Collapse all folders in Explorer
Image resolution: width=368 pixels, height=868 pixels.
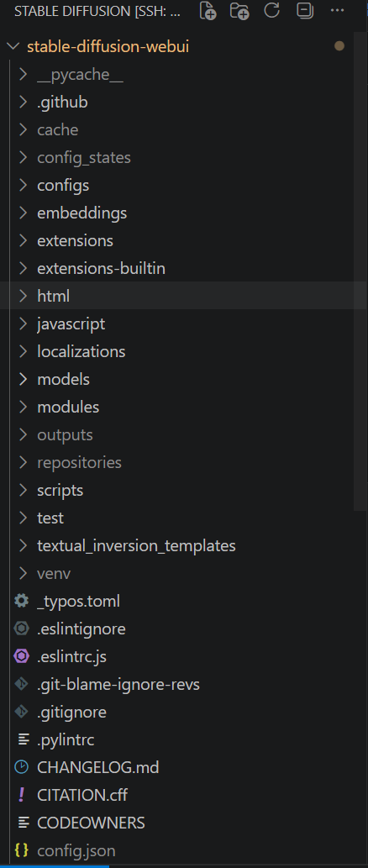(x=304, y=11)
